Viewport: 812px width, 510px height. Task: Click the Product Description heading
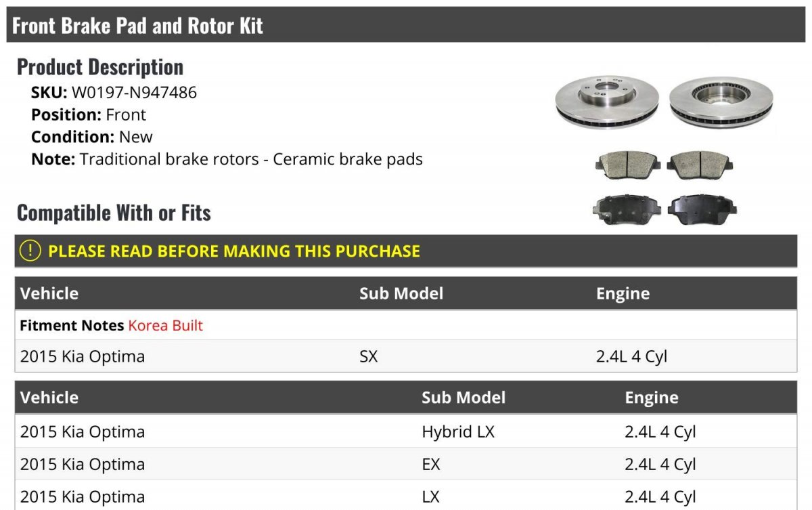pyautogui.click(x=100, y=66)
